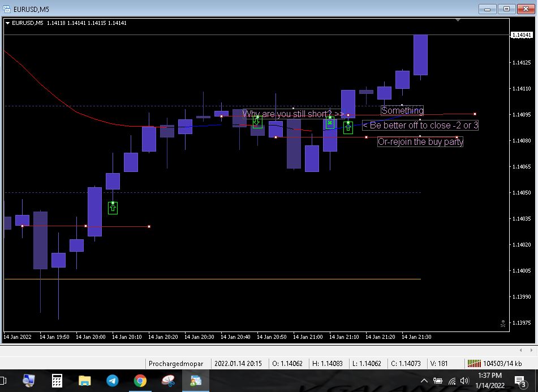The height and width of the screenshot is (392, 538).
Task: Open Telegram from the taskbar
Action: pos(112,381)
